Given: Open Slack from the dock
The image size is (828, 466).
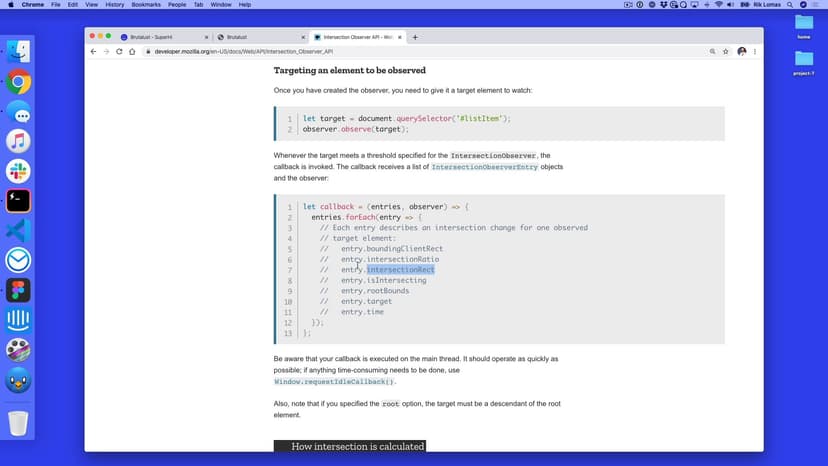Looking at the screenshot, I should [x=18, y=170].
